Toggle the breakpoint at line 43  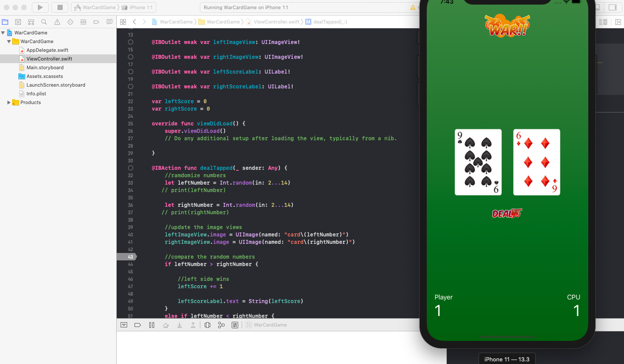(127, 257)
